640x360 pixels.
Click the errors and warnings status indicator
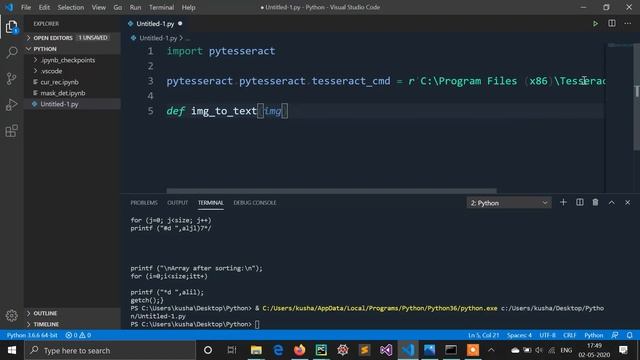coord(78,335)
